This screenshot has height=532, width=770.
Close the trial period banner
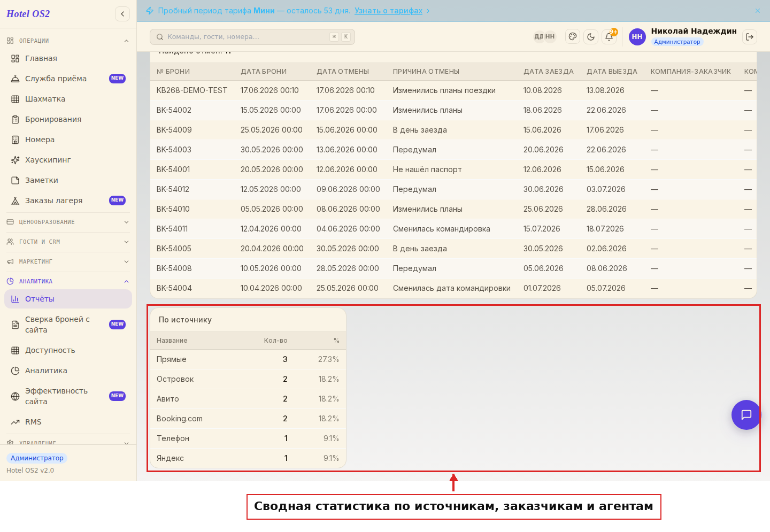[758, 11]
